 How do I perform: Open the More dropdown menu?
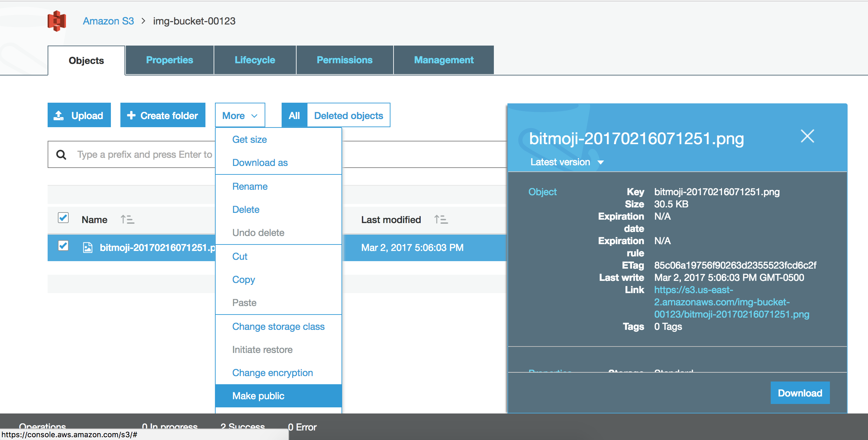click(x=240, y=115)
